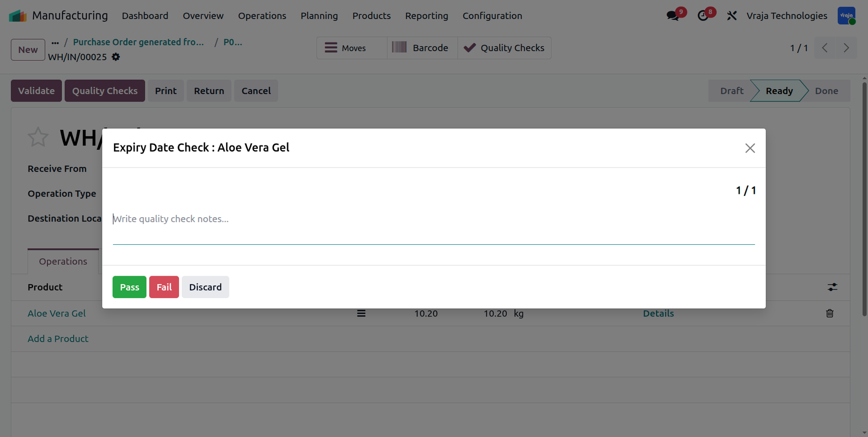
Task: Delete the Aloe Vera Gel line with trash icon
Action: point(829,313)
